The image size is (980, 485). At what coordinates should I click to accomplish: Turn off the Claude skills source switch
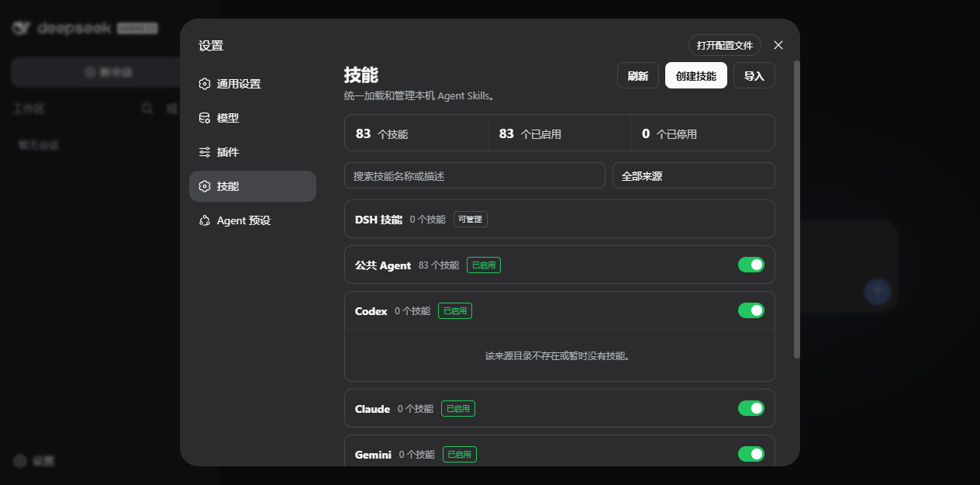751,408
